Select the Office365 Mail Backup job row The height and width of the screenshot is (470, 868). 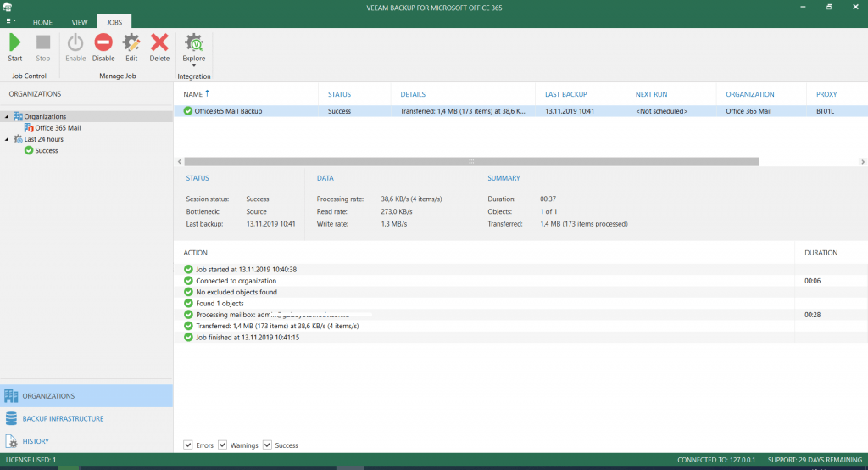pyautogui.click(x=228, y=111)
